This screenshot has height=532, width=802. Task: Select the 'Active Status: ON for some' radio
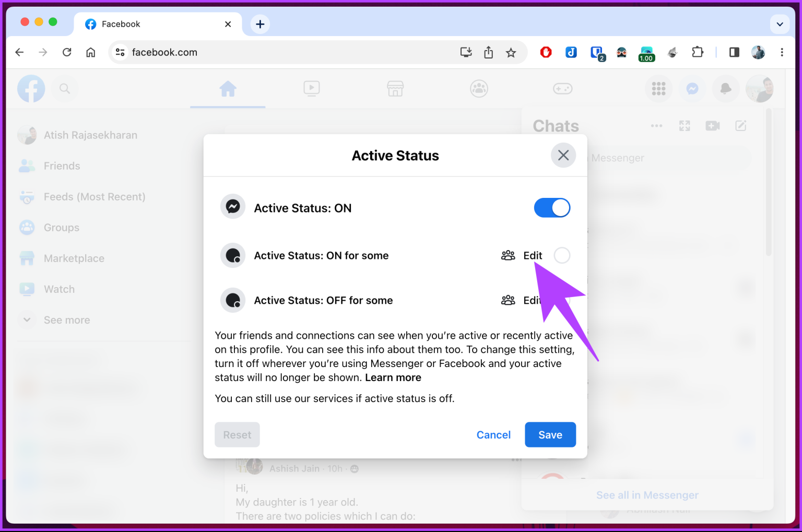click(x=562, y=255)
